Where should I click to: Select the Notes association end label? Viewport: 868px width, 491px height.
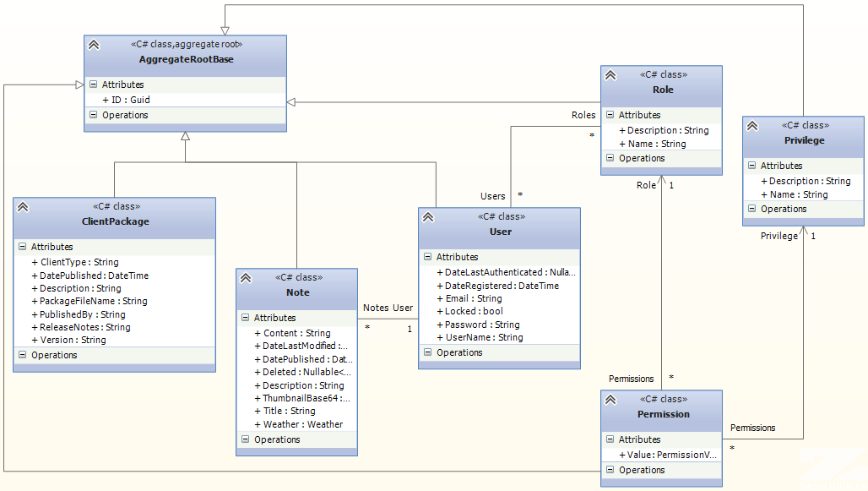[x=376, y=308]
